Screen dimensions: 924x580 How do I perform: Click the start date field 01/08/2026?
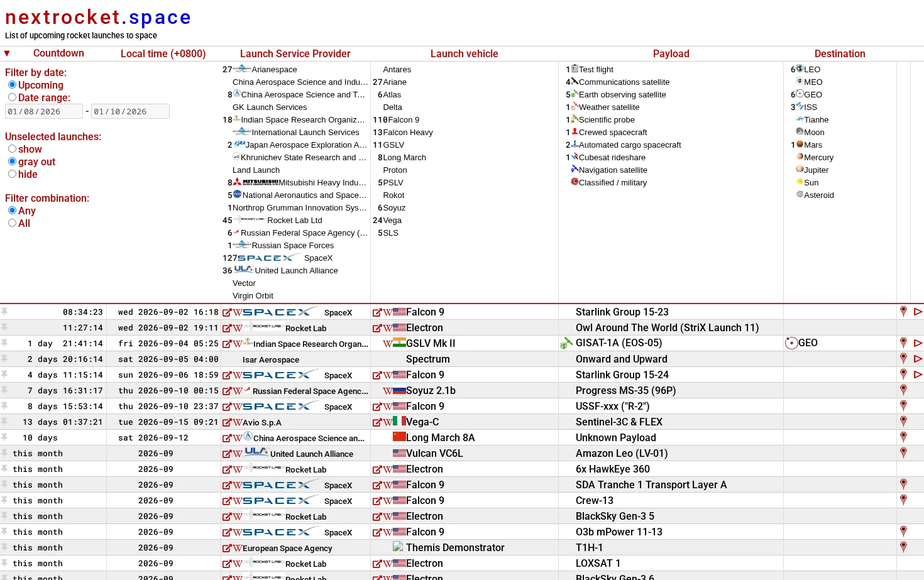(44, 112)
